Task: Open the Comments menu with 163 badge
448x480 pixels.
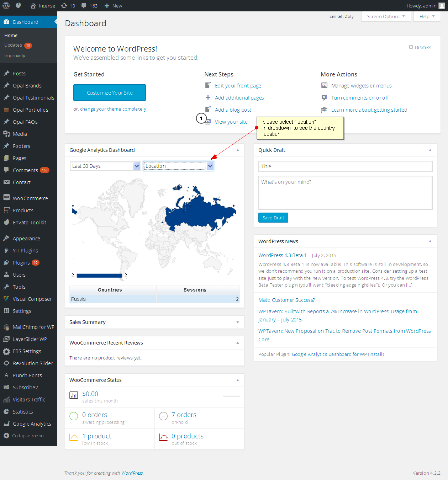Action: coord(28,170)
